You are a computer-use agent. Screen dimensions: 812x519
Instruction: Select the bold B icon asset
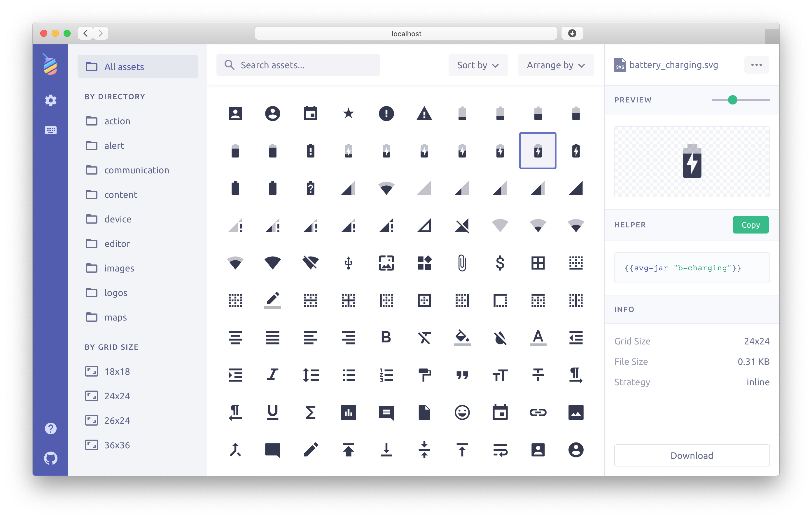(x=386, y=337)
